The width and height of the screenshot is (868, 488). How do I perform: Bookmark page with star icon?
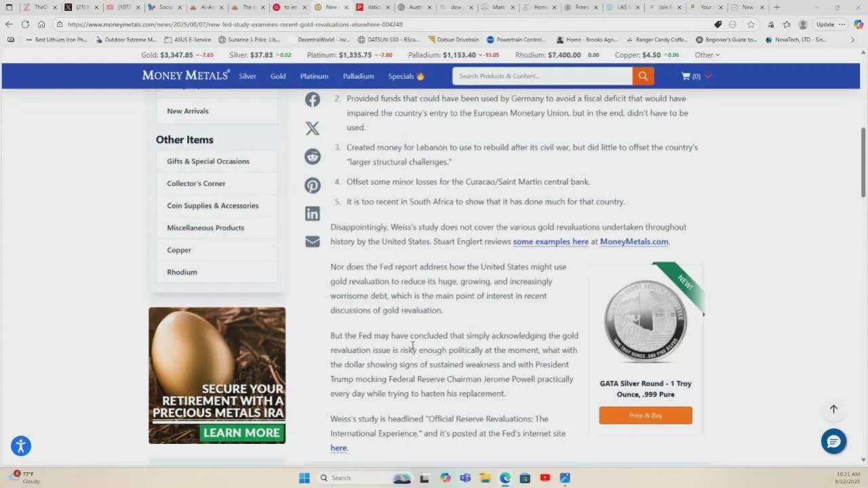pyautogui.click(x=751, y=24)
